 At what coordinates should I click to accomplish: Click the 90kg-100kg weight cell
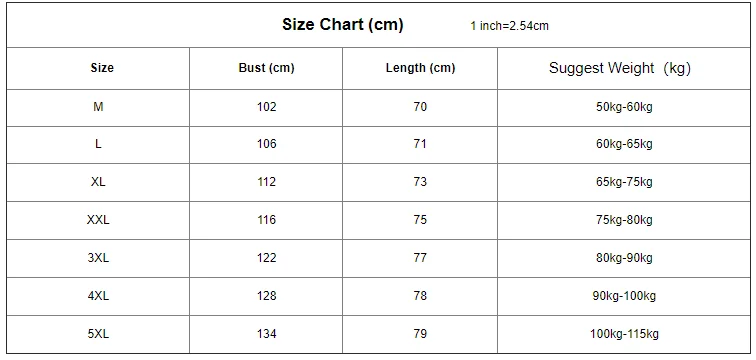pos(624,296)
